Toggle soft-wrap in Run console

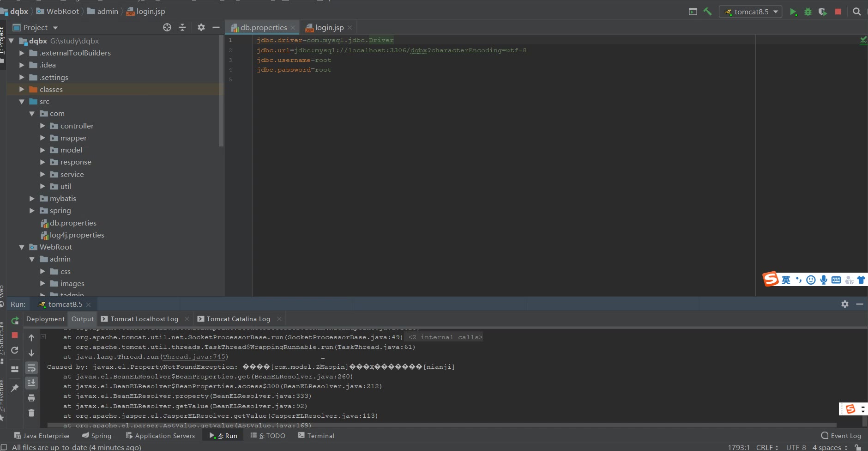(31, 368)
